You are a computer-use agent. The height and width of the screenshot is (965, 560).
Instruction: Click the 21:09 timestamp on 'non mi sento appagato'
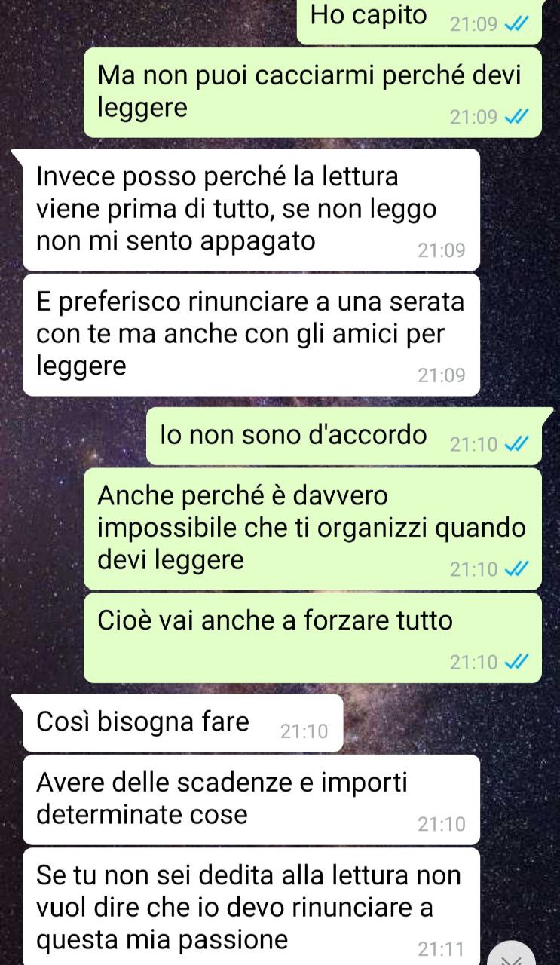(x=442, y=250)
